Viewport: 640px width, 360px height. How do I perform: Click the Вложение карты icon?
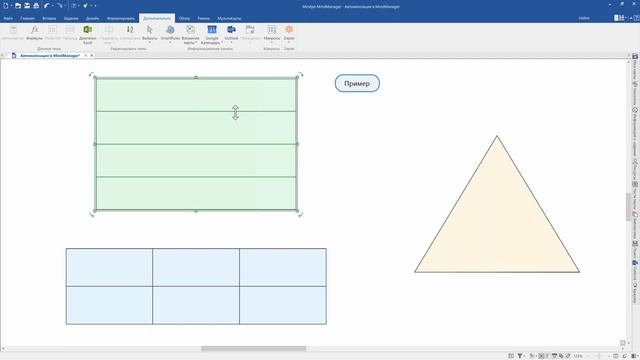pos(190,34)
